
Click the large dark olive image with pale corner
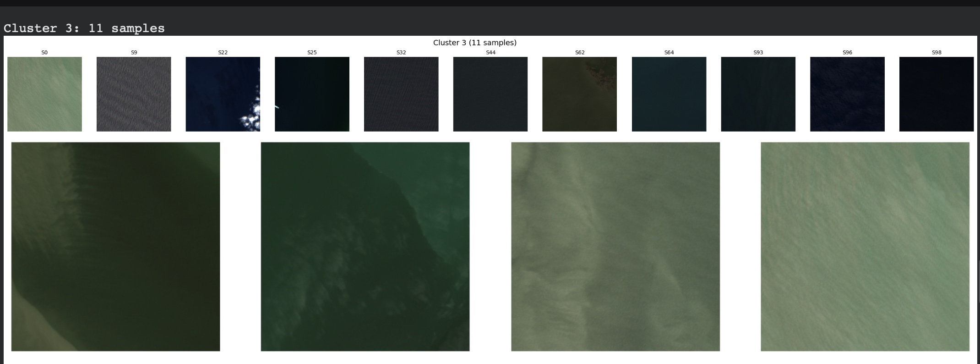point(115,247)
